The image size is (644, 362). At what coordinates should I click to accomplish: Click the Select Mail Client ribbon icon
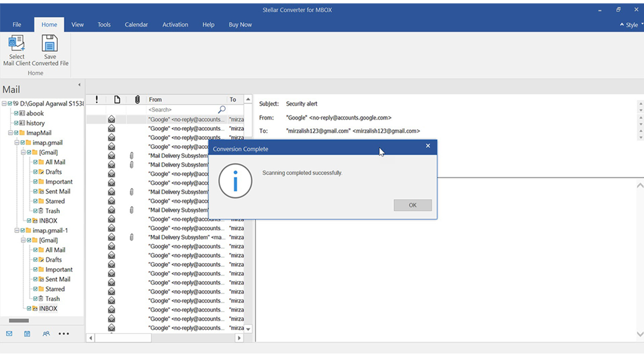coord(17,43)
